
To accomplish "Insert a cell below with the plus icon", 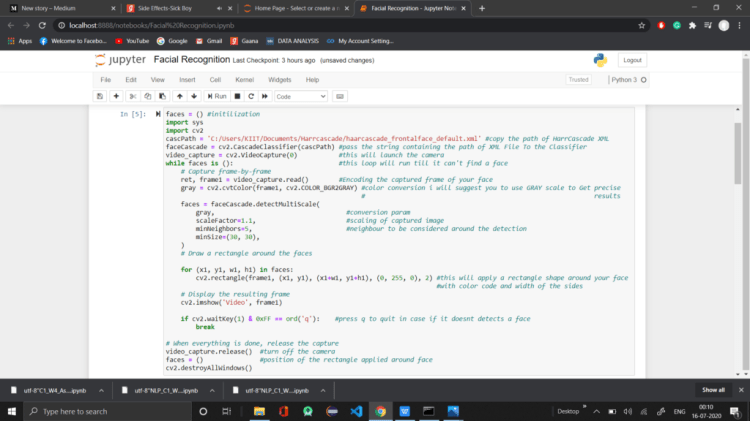I will (118, 96).
